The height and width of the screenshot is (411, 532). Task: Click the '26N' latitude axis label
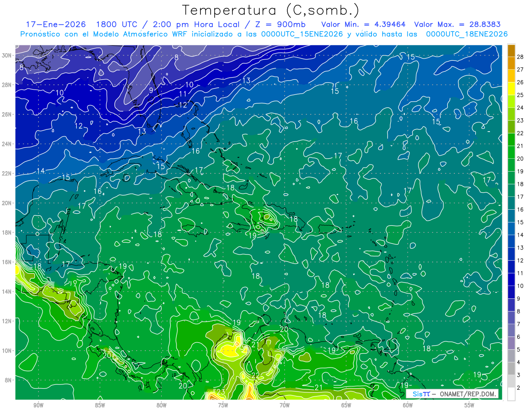[8, 114]
